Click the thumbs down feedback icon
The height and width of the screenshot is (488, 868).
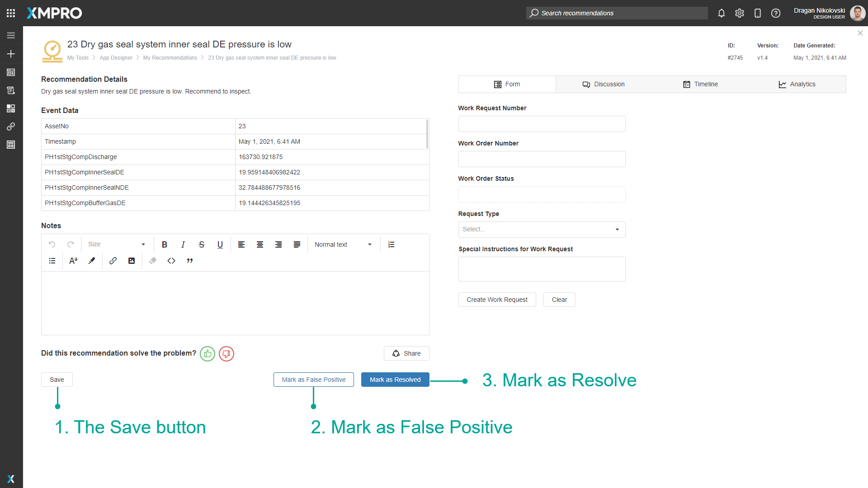[x=226, y=353]
